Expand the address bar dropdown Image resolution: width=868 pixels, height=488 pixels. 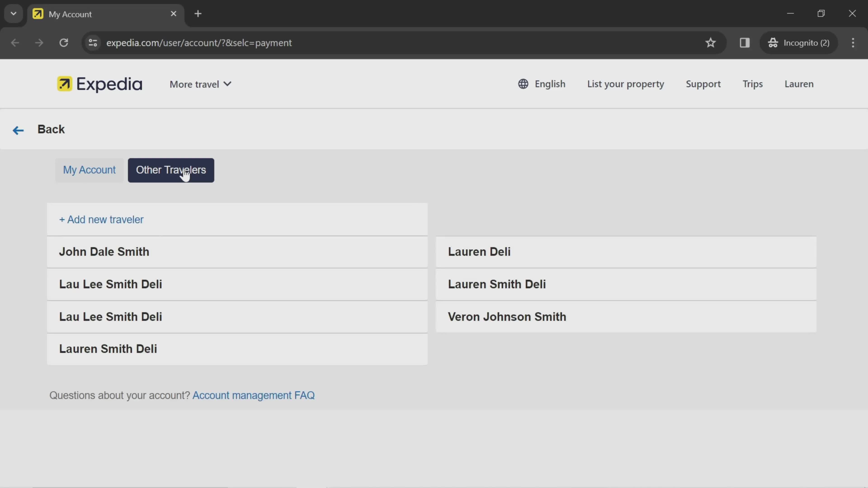point(13,13)
